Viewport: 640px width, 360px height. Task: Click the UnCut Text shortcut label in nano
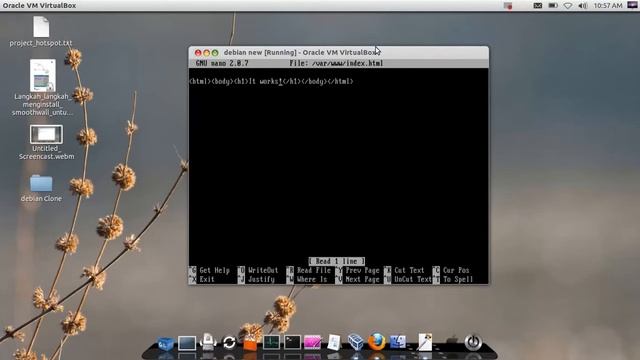(413, 279)
